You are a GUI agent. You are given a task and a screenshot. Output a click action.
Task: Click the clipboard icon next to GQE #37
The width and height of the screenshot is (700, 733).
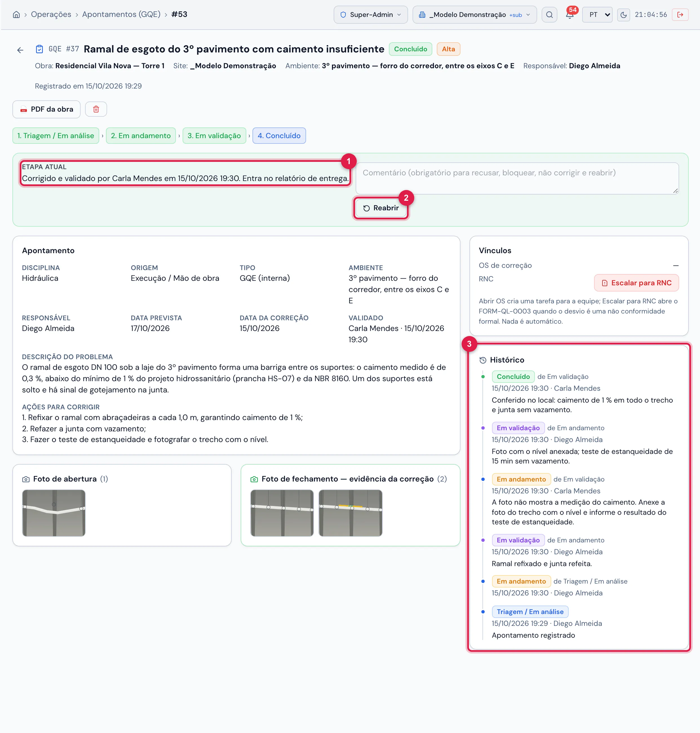click(x=39, y=49)
